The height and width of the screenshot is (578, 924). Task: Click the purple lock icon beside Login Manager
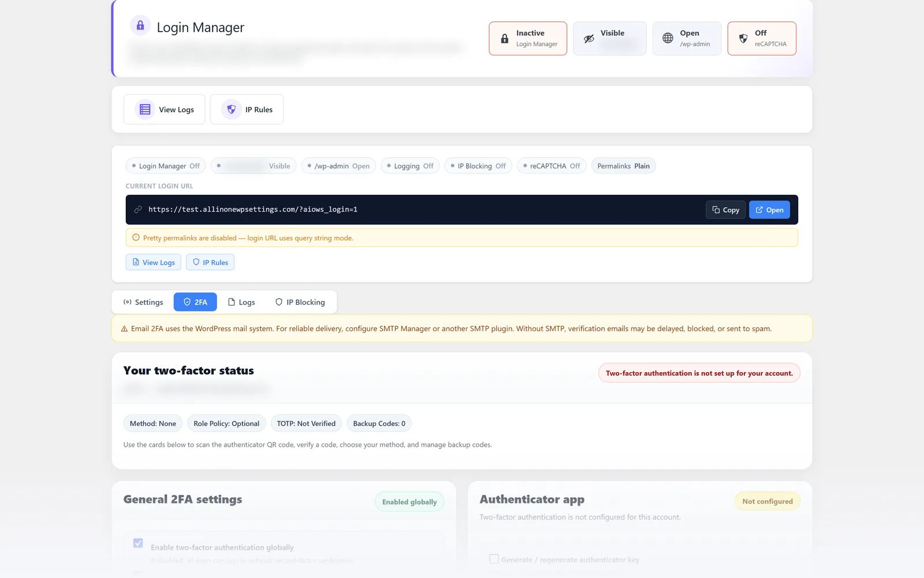(140, 25)
